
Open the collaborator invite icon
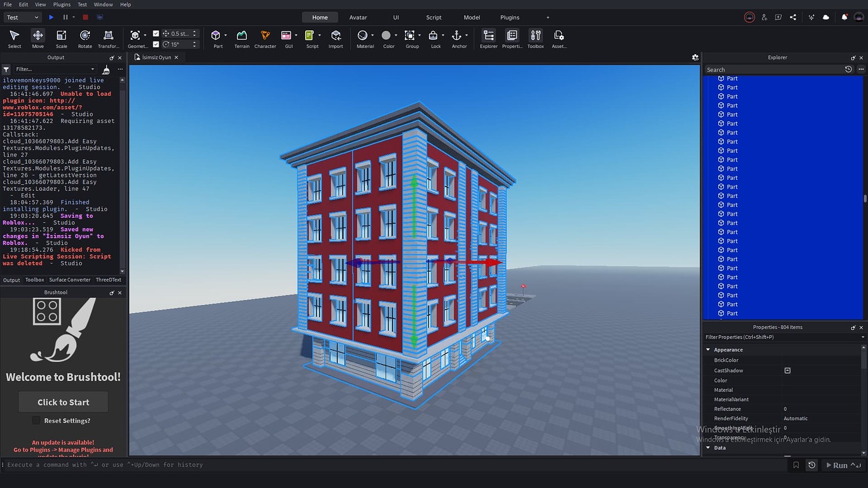[764, 18]
